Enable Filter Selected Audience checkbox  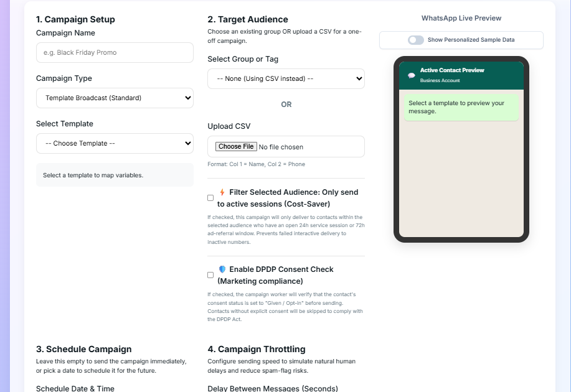pyautogui.click(x=210, y=198)
